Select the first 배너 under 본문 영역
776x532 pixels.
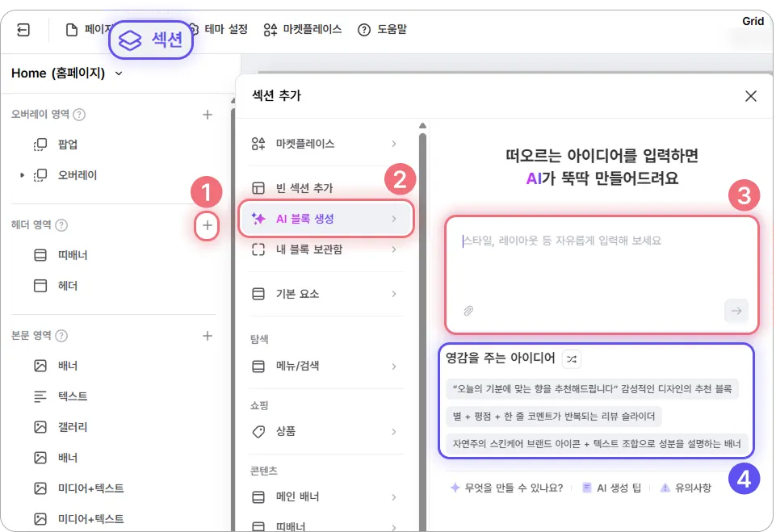68,366
